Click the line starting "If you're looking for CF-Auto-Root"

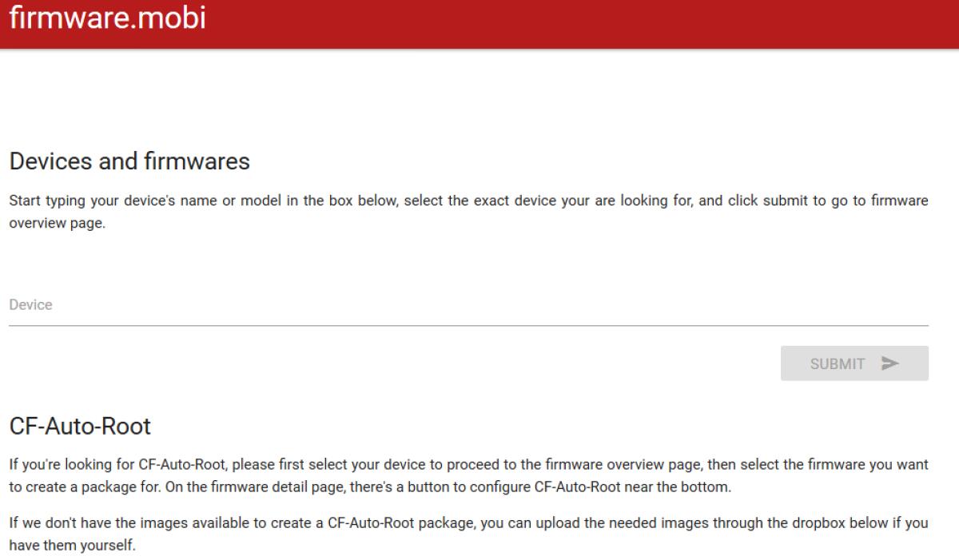pos(468,463)
